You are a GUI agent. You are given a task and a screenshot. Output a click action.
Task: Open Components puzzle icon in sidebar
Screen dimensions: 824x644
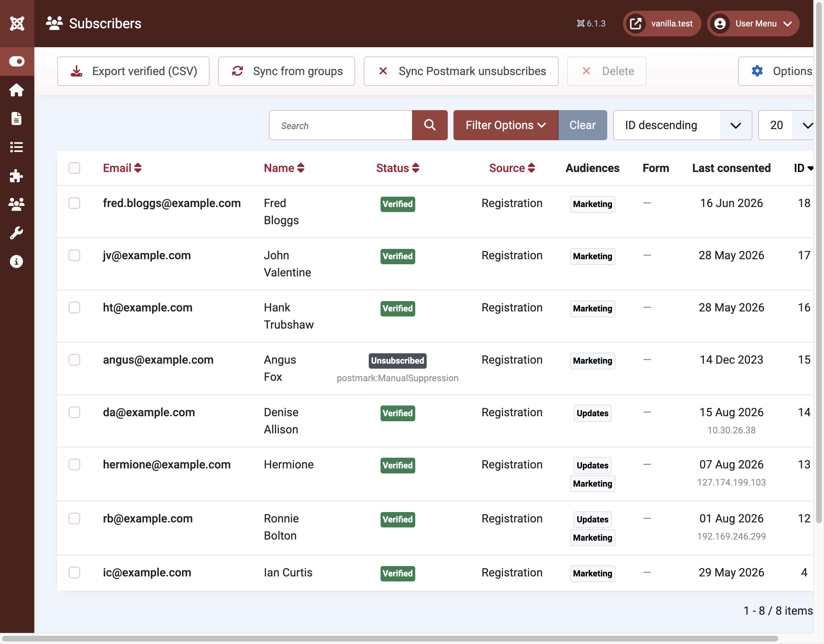click(x=16, y=176)
